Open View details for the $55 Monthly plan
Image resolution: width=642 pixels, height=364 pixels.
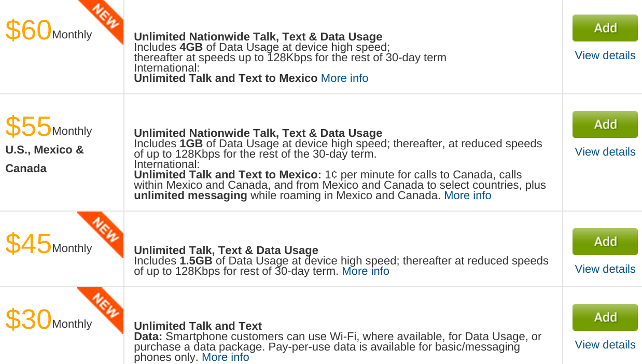click(x=605, y=152)
